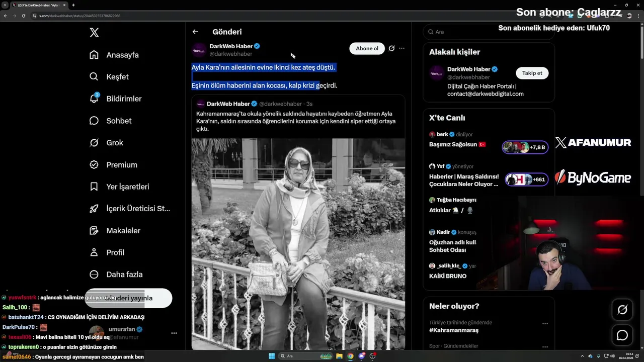Image resolution: width=644 pixels, height=362 pixels.
Task: Click the +7,8 B listeners badge
Action: [525, 147]
